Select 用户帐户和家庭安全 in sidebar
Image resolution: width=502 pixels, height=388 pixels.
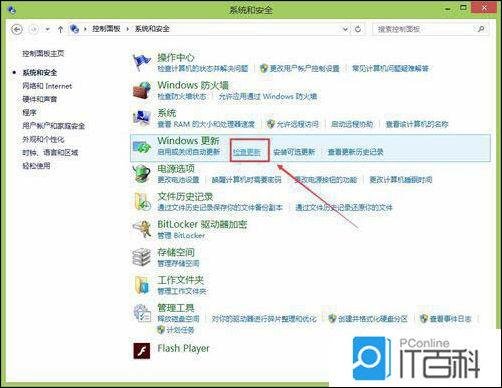(54, 126)
